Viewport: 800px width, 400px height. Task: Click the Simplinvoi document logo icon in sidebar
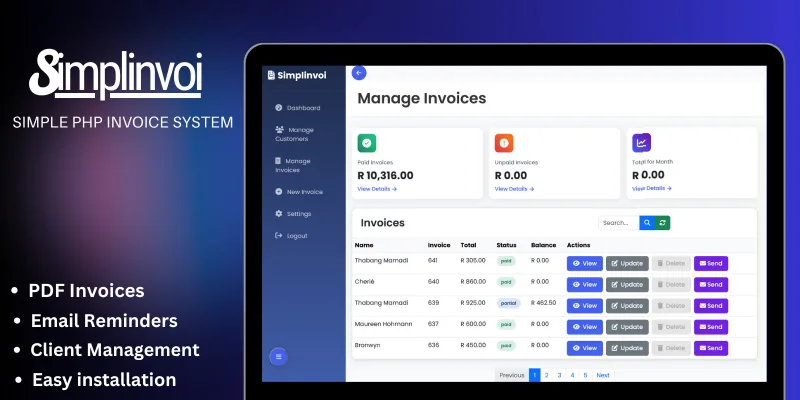(x=271, y=76)
